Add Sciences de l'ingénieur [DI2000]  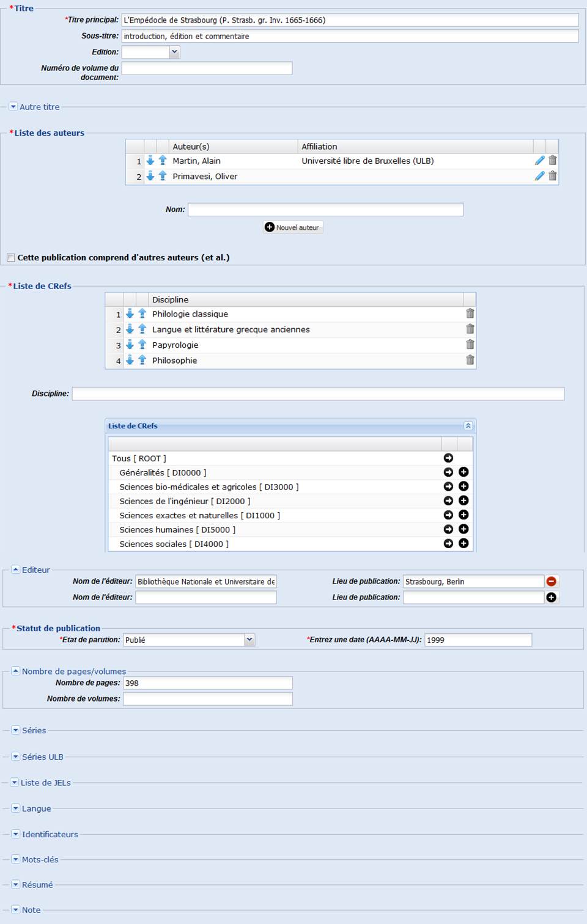coord(463,501)
